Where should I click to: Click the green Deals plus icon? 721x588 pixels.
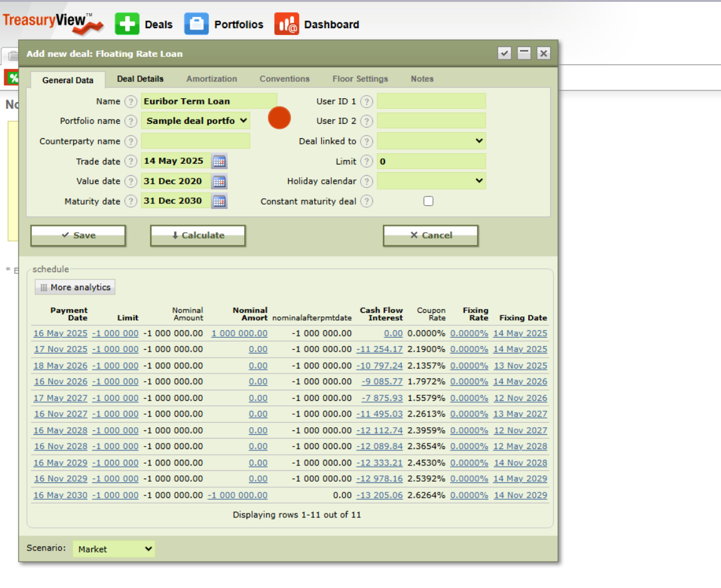click(x=127, y=24)
